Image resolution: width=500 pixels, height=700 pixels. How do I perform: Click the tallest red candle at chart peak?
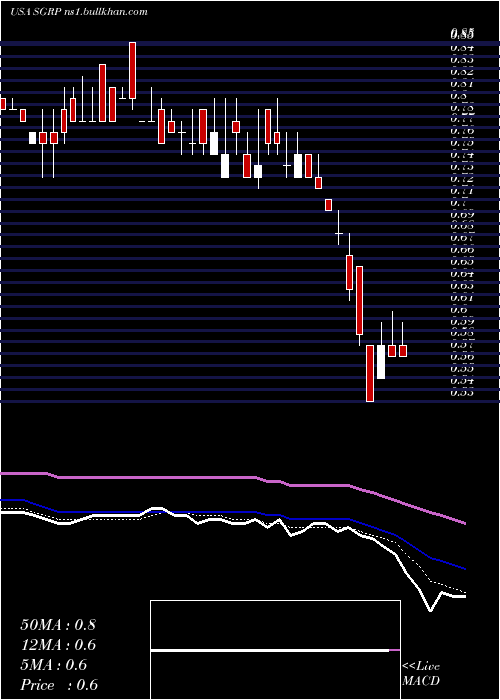pos(132,71)
